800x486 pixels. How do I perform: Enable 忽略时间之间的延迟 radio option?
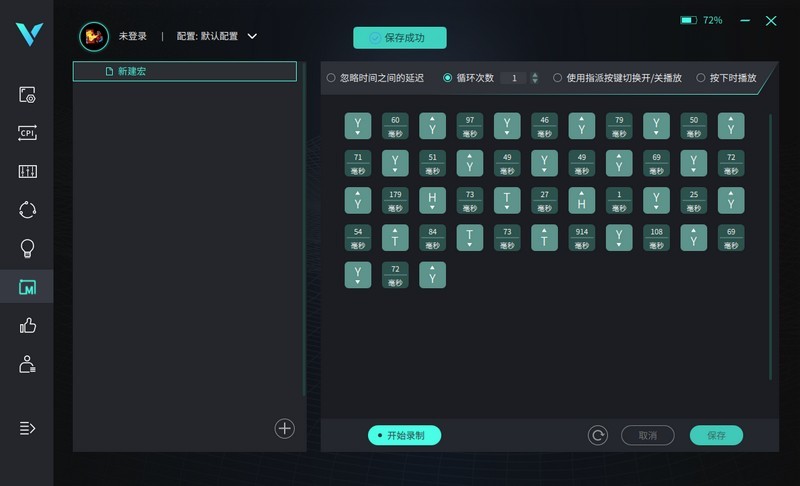click(331, 78)
